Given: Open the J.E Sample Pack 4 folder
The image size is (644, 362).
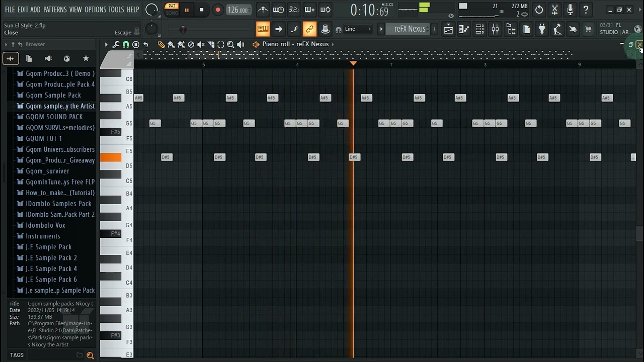Looking at the screenshot, I should tap(51, 268).
